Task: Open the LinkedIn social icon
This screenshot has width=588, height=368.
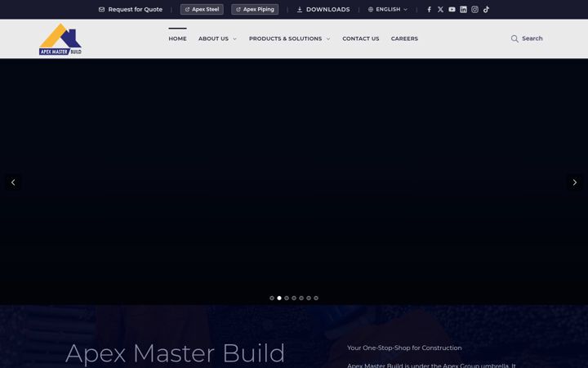Action: point(464,9)
